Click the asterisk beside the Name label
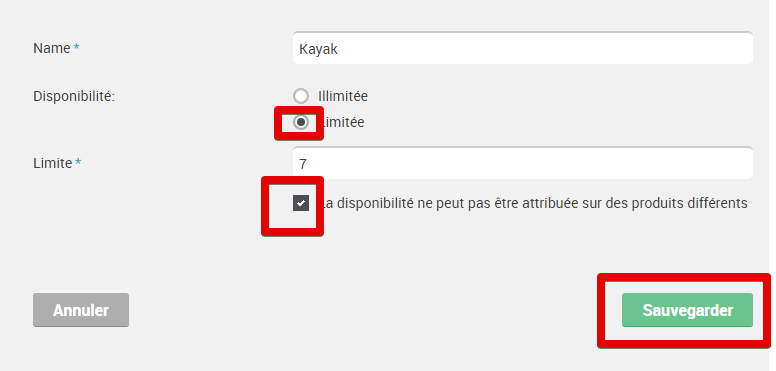Viewport: 776px width, 371px height. click(76, 47)
